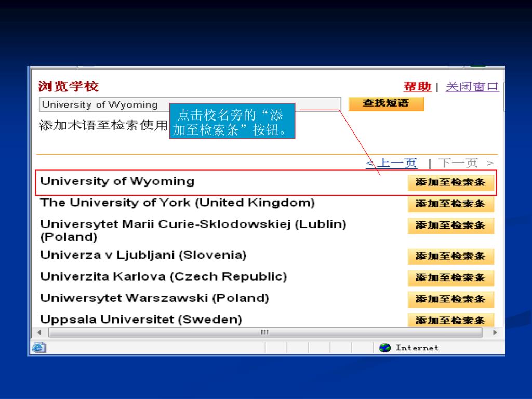Select the University of Wyoming list entry

click(x=117, y=181)
